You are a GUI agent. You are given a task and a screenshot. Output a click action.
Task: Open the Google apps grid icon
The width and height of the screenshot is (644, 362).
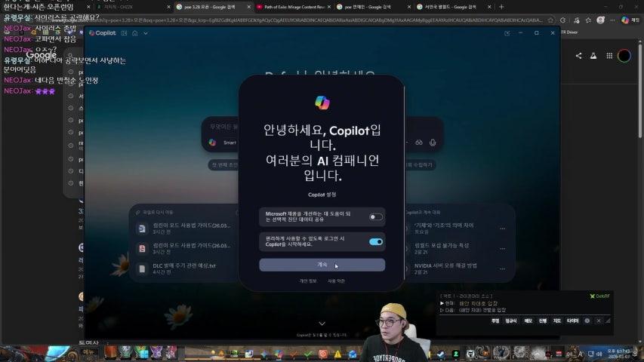click(609, 56)
